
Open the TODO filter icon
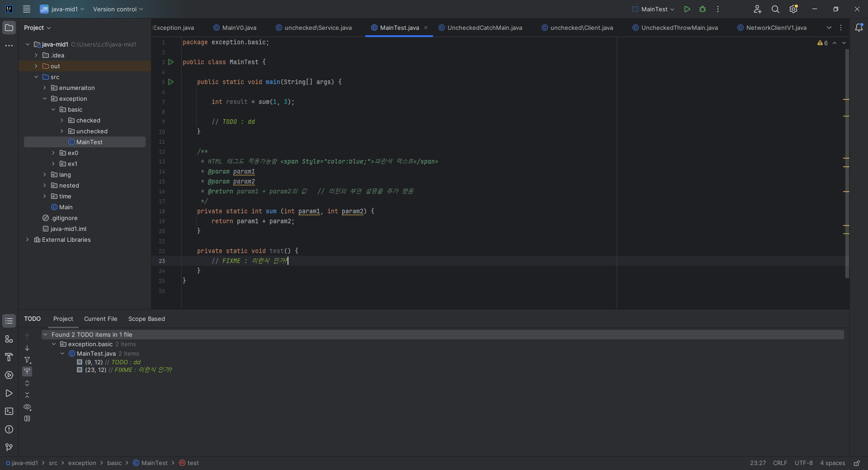(x=27, y=360)
